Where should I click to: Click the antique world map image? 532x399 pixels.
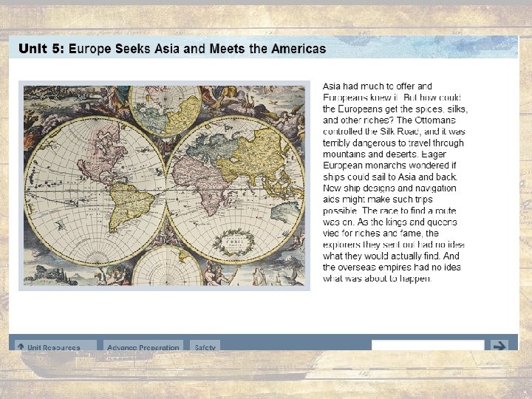(x=164, y=185)
